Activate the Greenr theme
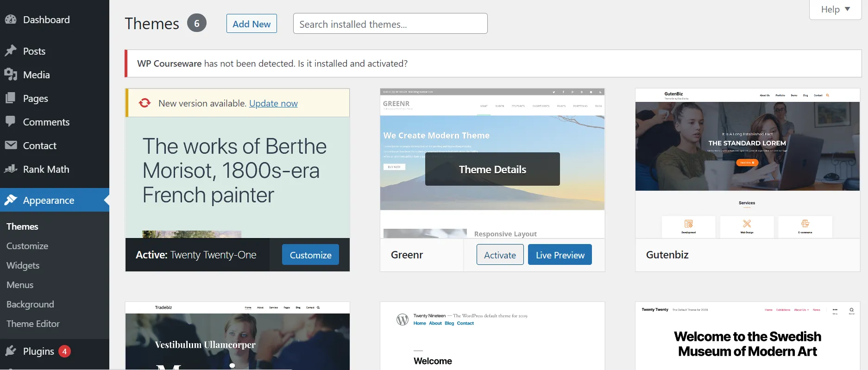Screen dimensions: 868x370 pyautogui.click(x=500, y=255)
